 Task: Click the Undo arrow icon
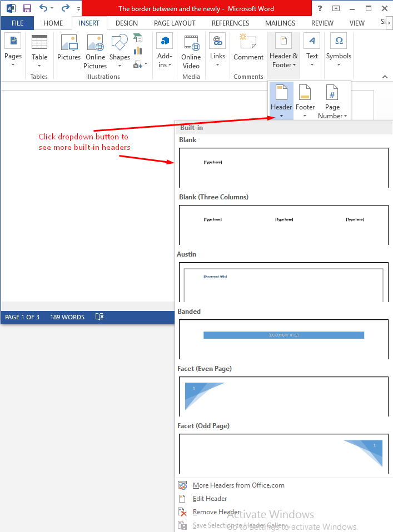pyautogui.click(x=43, y=8)
